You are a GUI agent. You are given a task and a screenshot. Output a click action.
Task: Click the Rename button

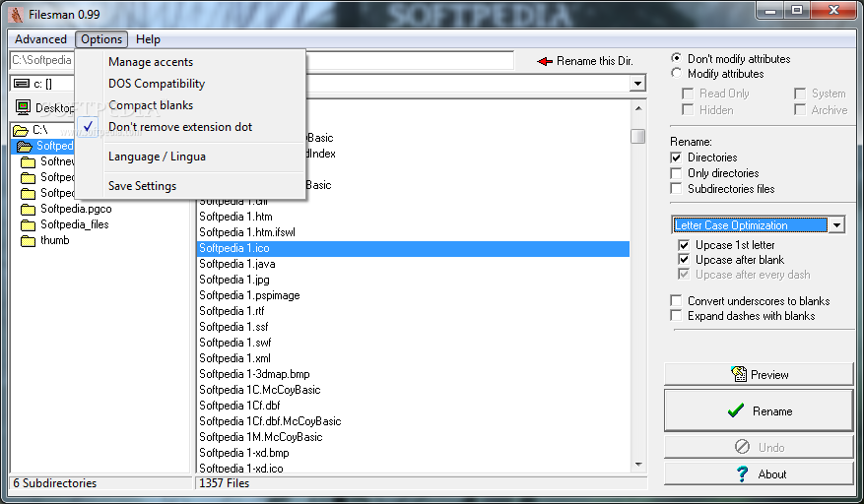759,410
